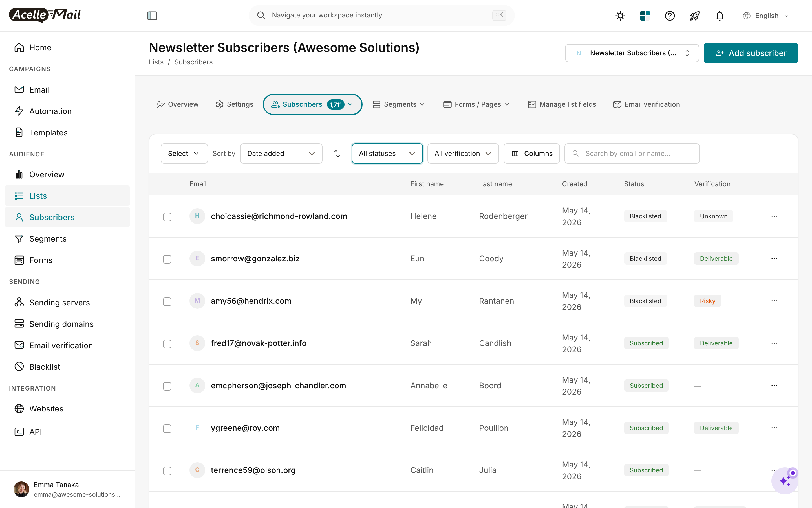Open the AI sparkle assistant button
This screenshot has height=508, width=812.
tap(784, 481)
